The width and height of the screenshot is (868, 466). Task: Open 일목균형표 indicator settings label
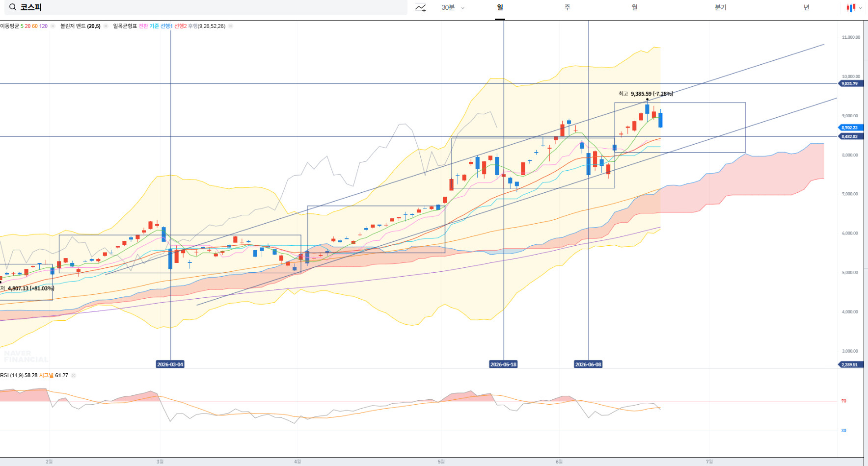(x=125, y=26)
